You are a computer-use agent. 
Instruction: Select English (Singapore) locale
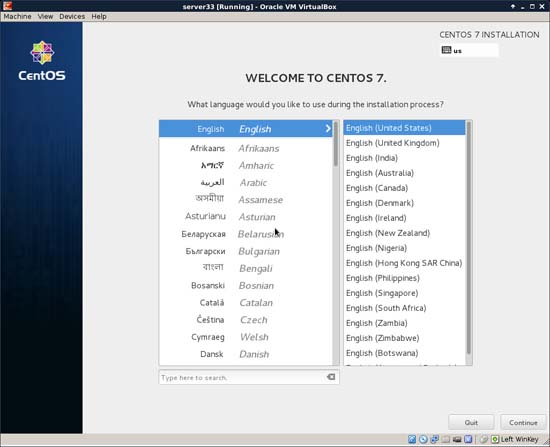tap(404, 293)
